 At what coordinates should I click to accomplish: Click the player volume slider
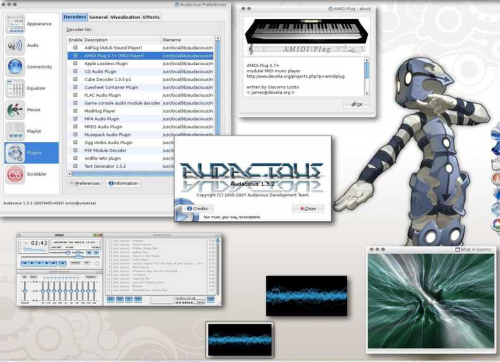[60, 253]
